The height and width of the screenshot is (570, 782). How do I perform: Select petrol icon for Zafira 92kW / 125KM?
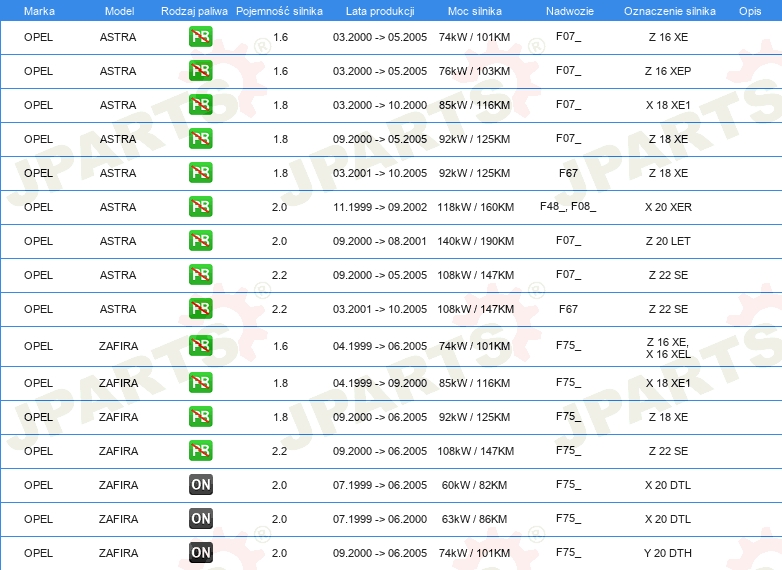200,416
